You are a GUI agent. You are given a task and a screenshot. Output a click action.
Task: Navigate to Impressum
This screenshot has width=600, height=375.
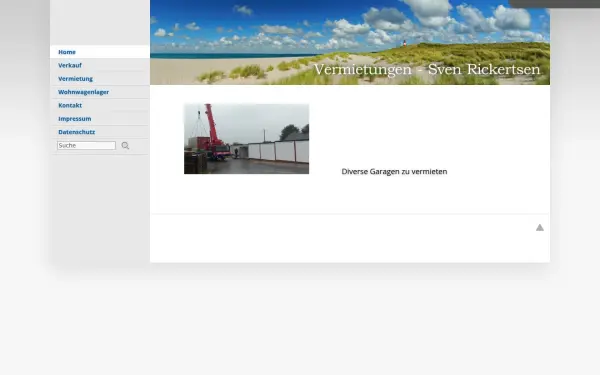click(x=99, y=119)
